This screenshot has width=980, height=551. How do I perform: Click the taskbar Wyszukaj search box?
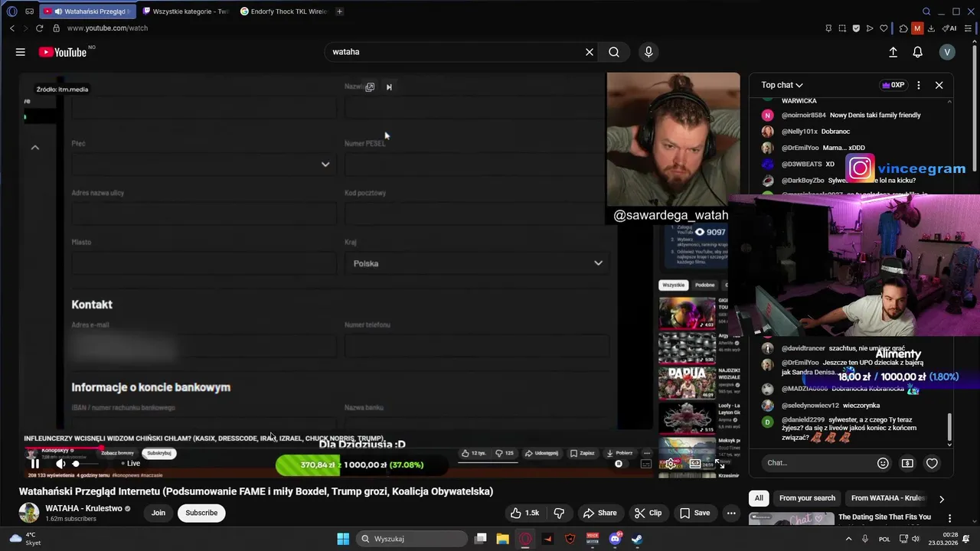[412, 539]
